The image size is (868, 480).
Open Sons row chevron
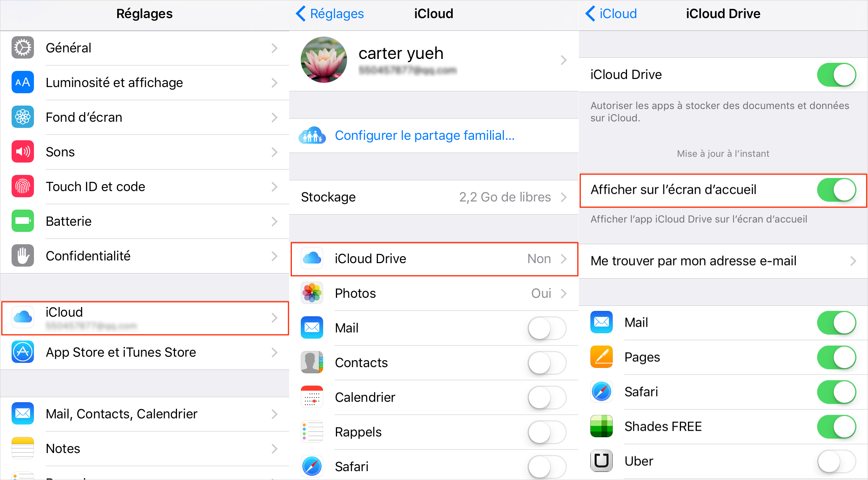pyautogui.click(x=274, y=152)
